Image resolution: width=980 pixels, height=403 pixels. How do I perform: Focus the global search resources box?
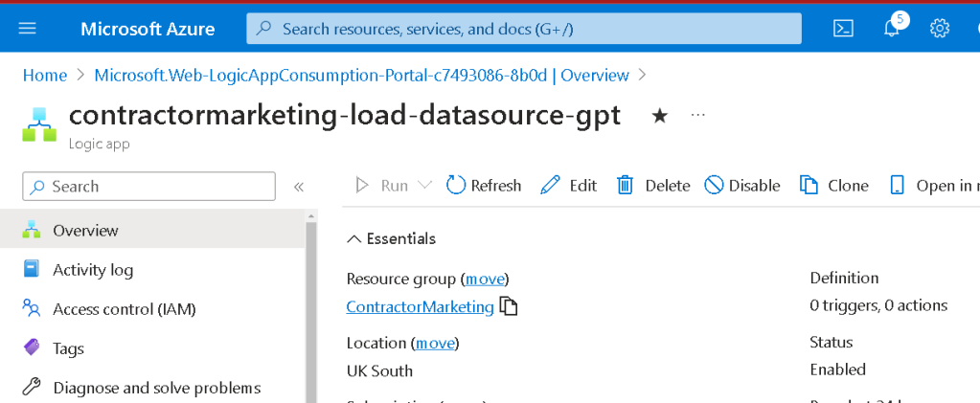point(524,29)
